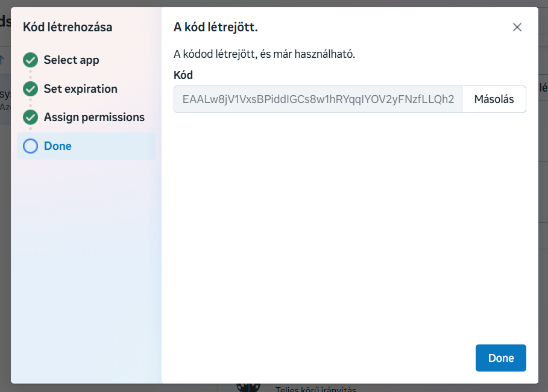Viewport: 548px width, 392px height.
Task: Click the 'Kód' field label
Action: tap(183, 75)
